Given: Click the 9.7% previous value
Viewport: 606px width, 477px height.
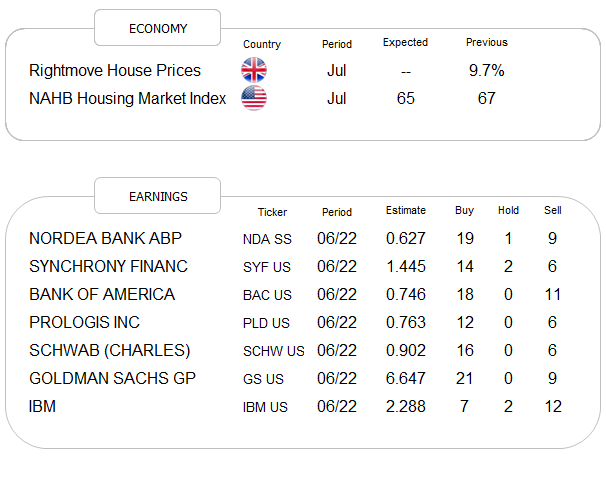Looking at the screenshot, I should coord(487,70).
